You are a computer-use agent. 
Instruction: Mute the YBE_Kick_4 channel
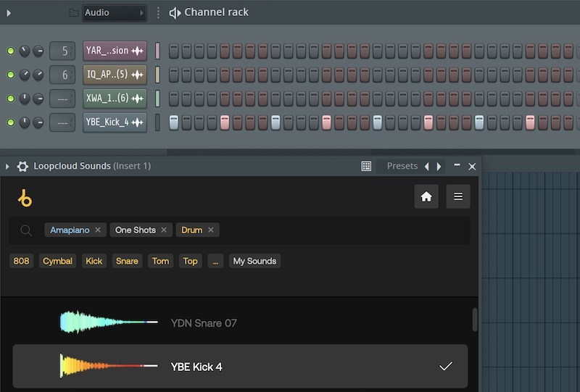tap(11, 122)
